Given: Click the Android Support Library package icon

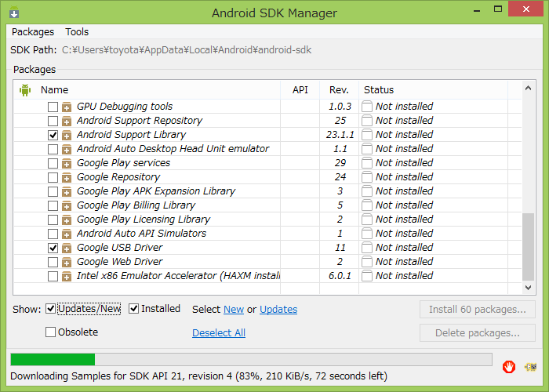Looking at the screenshot, I should pos(67,135).
